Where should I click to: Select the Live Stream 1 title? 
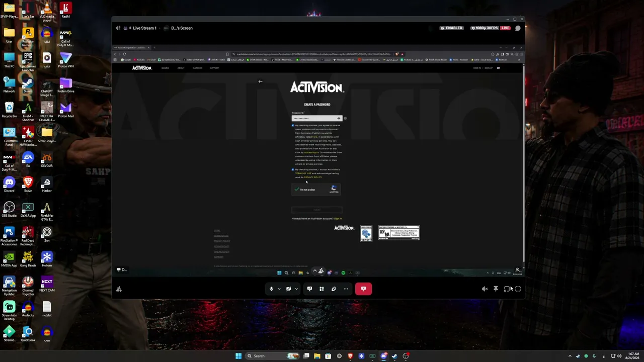point(144,28)
